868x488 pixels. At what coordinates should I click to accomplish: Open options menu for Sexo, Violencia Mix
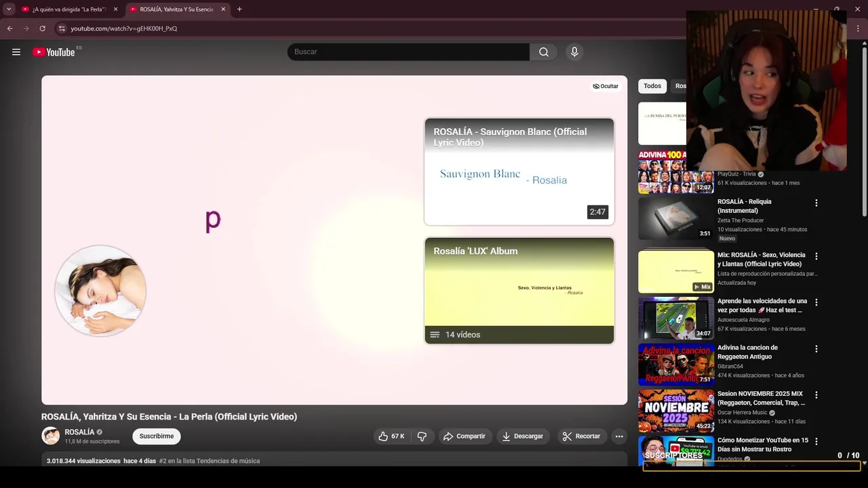click(x=816, y=256)
